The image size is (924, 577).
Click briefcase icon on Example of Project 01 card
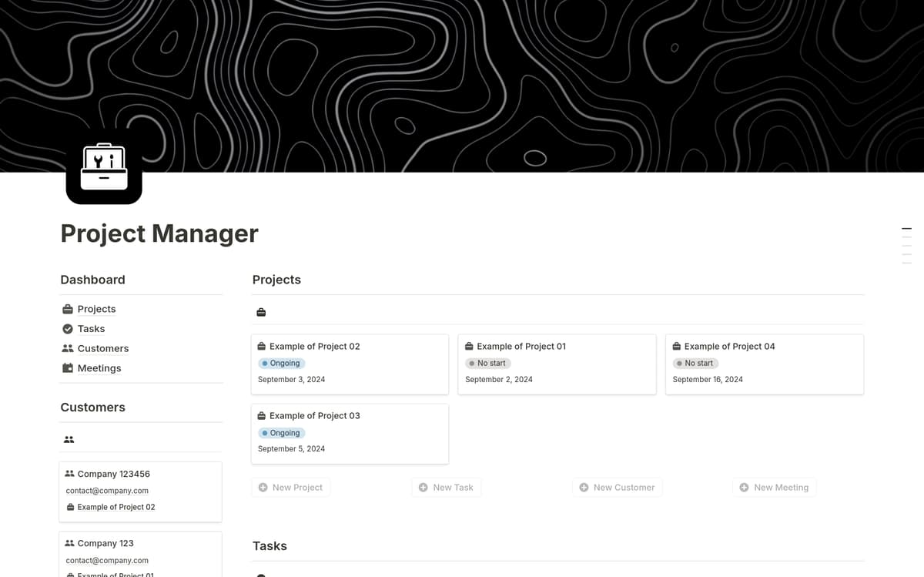tap(469, 347)
